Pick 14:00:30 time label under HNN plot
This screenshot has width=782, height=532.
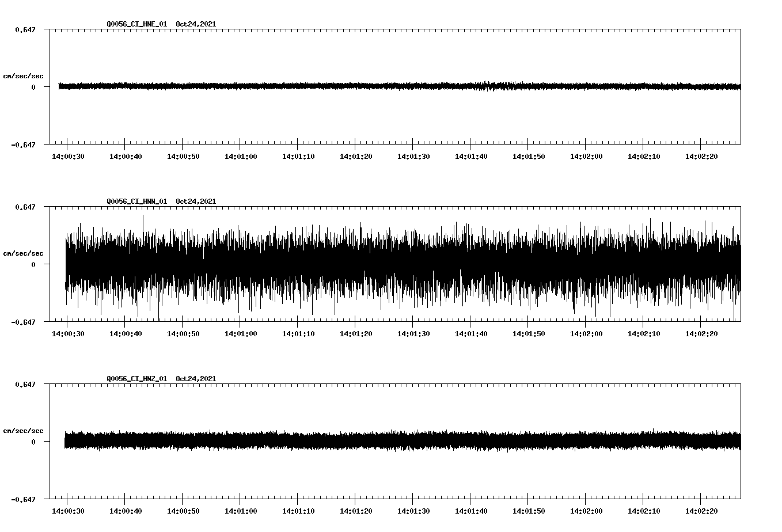coord(68,334)
